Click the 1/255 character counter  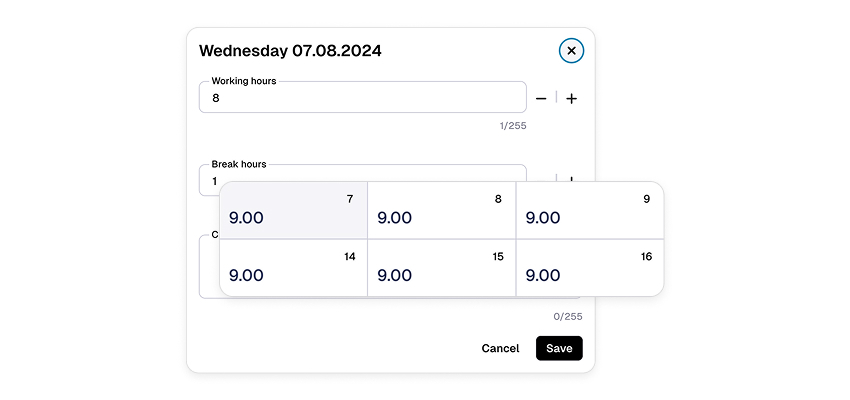point(513,126)
